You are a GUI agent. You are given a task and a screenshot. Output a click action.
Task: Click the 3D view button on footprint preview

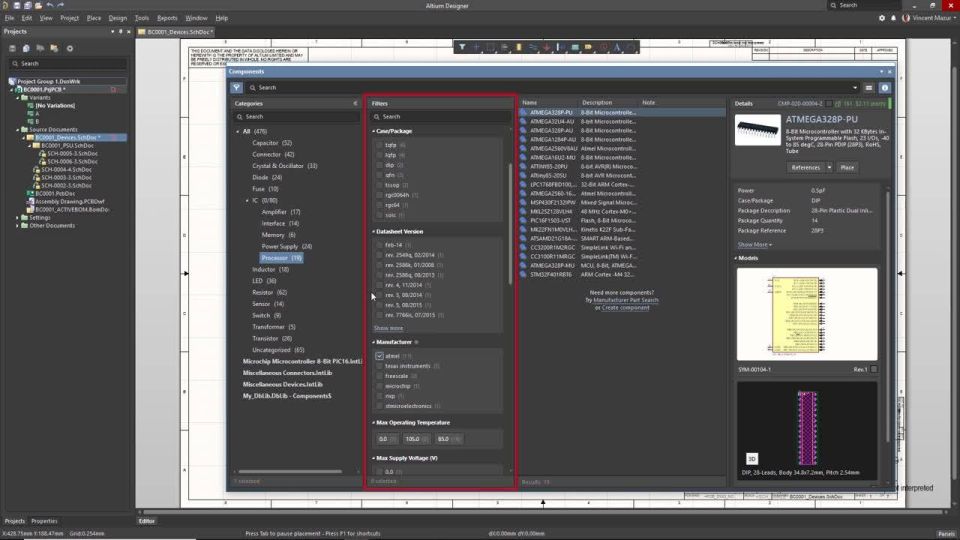(x=752, y=459)
